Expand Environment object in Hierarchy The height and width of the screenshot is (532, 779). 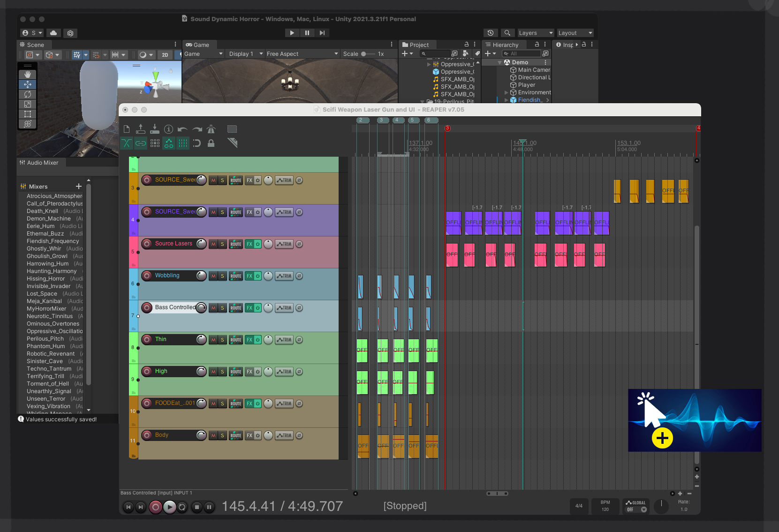[506, 92]
